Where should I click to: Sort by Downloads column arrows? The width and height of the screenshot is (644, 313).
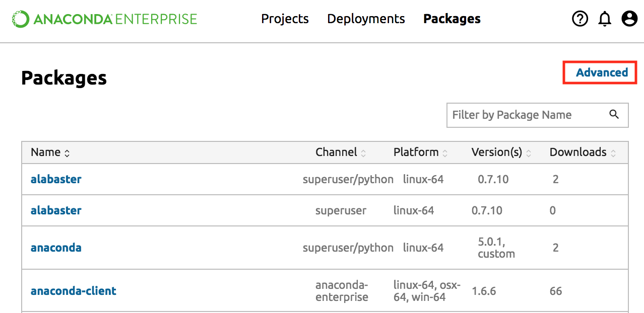click(x=613, y=153)
